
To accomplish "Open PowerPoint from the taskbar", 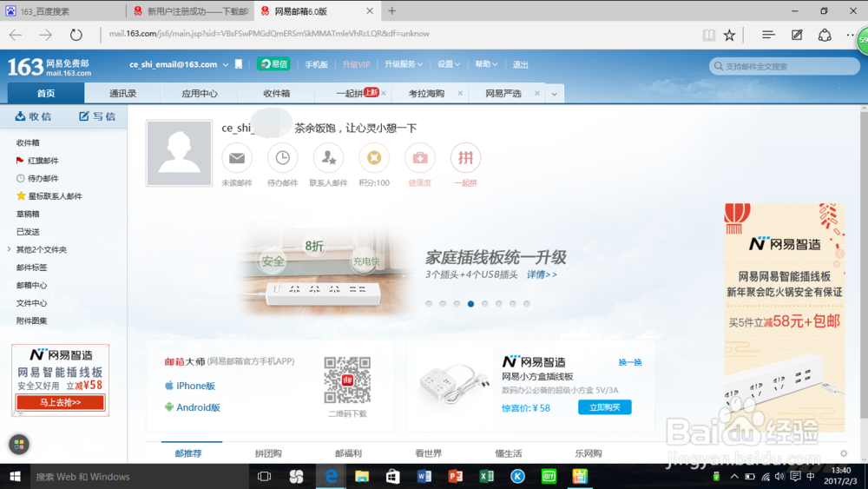I will tap(455, 476).
